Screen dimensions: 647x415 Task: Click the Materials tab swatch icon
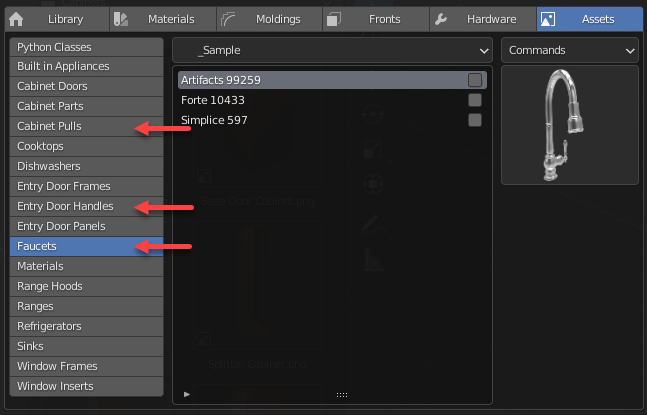pyautogui.click(x=121, y=18)
